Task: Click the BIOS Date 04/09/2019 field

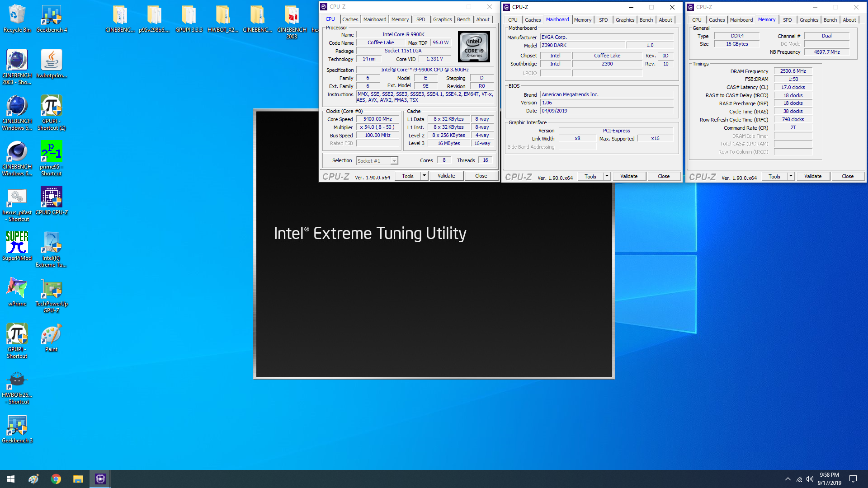Action: [x=607, y=111]
